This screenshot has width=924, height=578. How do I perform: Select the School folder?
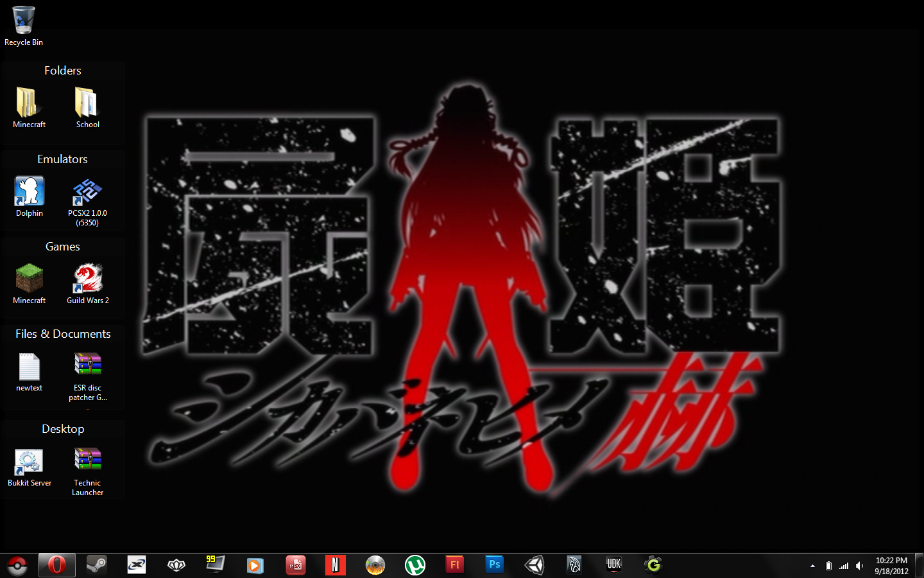[x=87, y=104]
